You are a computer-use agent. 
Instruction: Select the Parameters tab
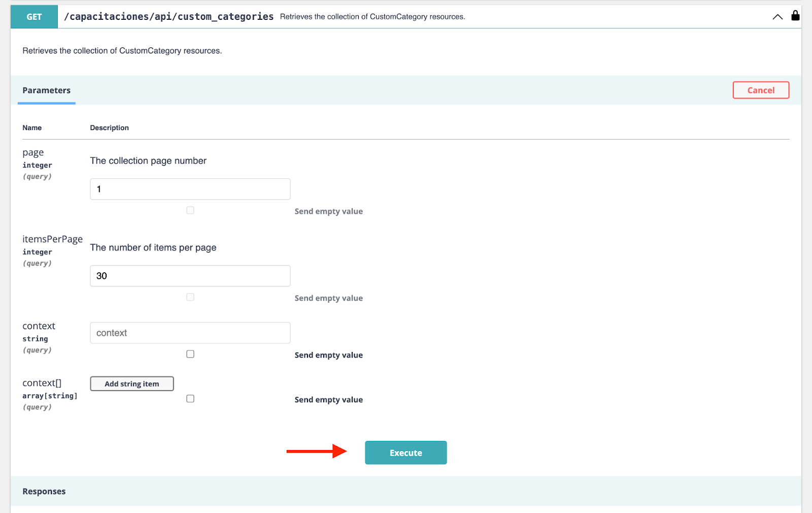click(47, 90)
